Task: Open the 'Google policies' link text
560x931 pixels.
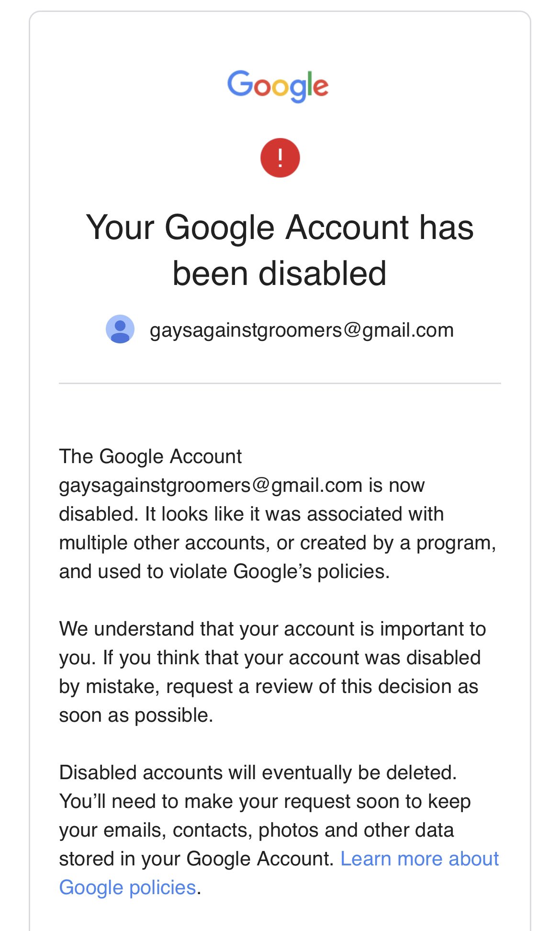Action: click(x=128, y=887)
